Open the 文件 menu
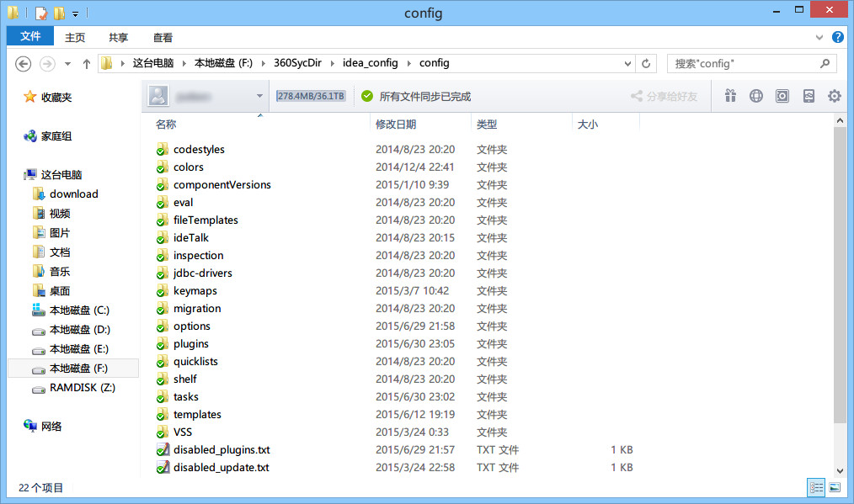This screenshot has width=854, height=504. tap(29, 36)
